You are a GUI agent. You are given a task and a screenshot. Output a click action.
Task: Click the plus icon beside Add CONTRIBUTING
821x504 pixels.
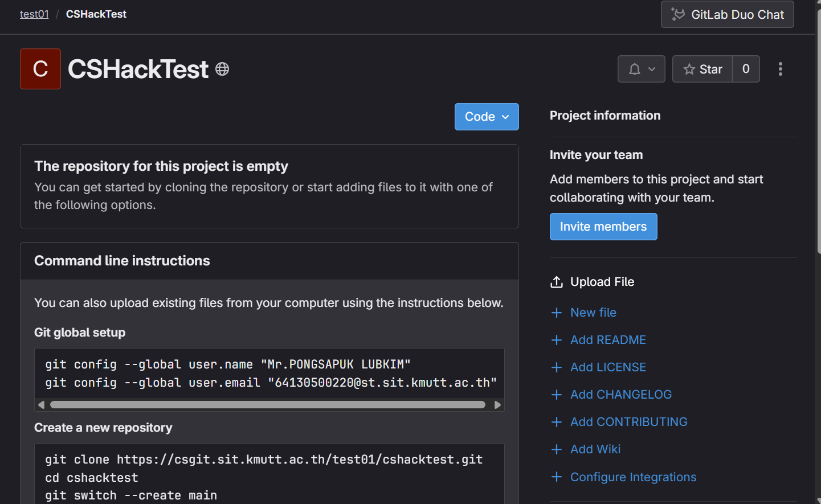557,422
